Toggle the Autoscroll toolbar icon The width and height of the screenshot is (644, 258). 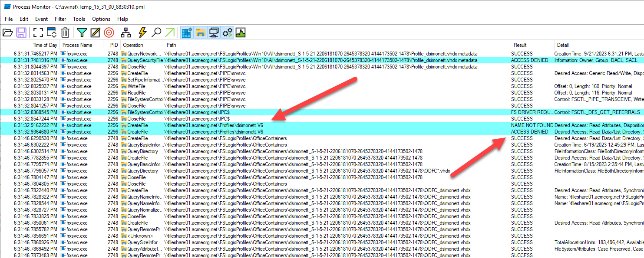52,32
